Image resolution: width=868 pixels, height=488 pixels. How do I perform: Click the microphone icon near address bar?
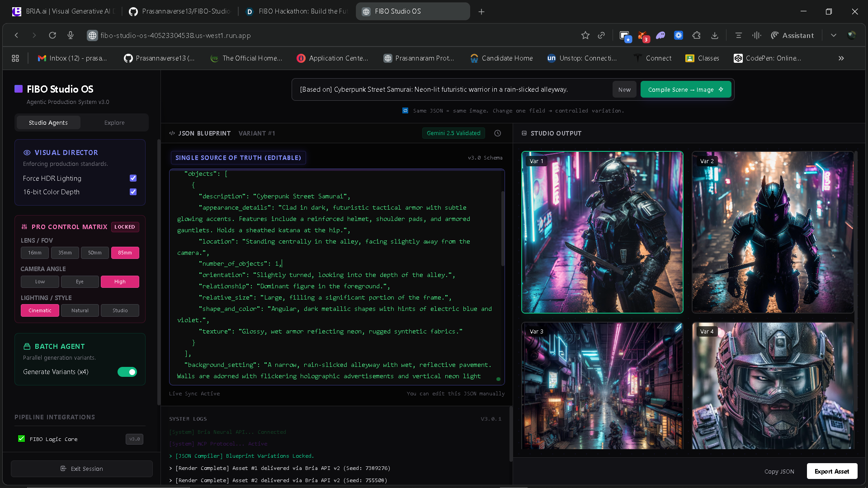coord(71,35)
